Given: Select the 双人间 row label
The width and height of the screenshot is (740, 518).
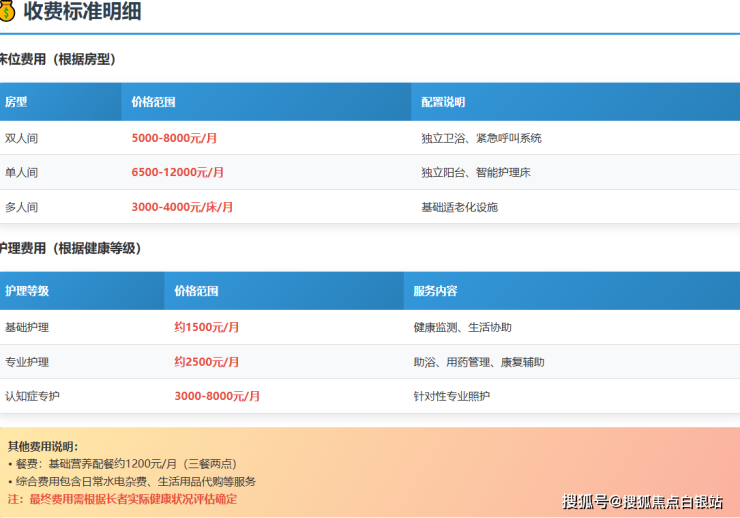Looking at the screenshot, I should click(22, 138).
